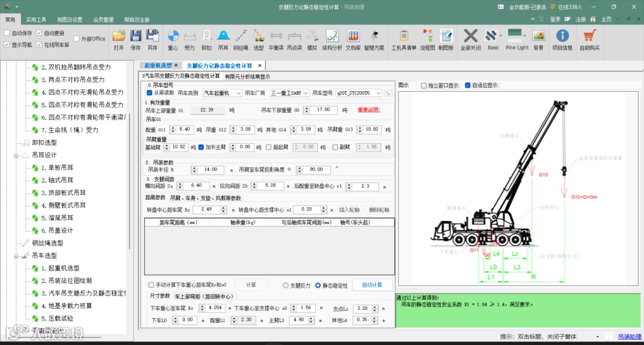Viewport: 644px width, 345px height.
Task: Open the 制图板 drawing board
Action: pyautogui.click(x=445, y=40)
